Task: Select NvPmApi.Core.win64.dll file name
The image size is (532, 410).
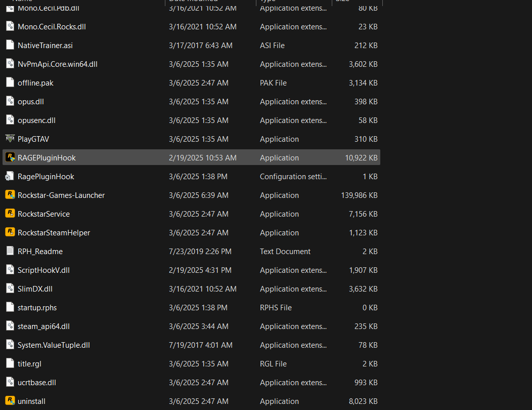Action: 57,64
